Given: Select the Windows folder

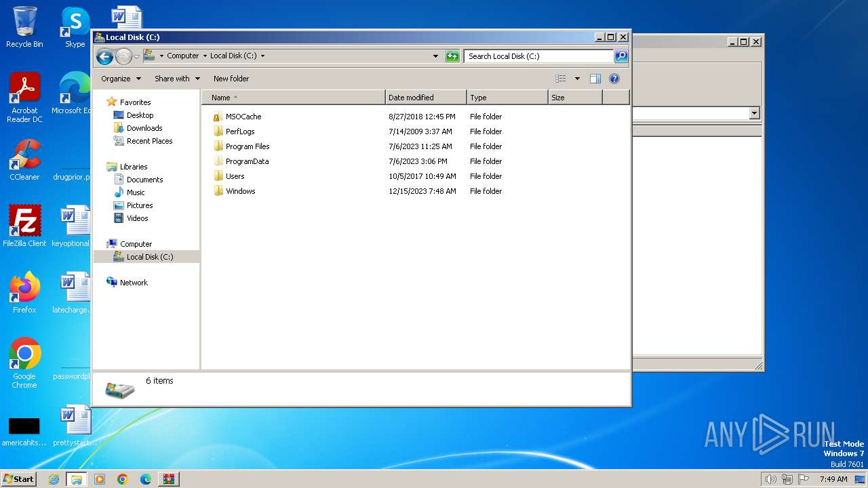Looking at the screenshot, I should (x=240, y=191).
